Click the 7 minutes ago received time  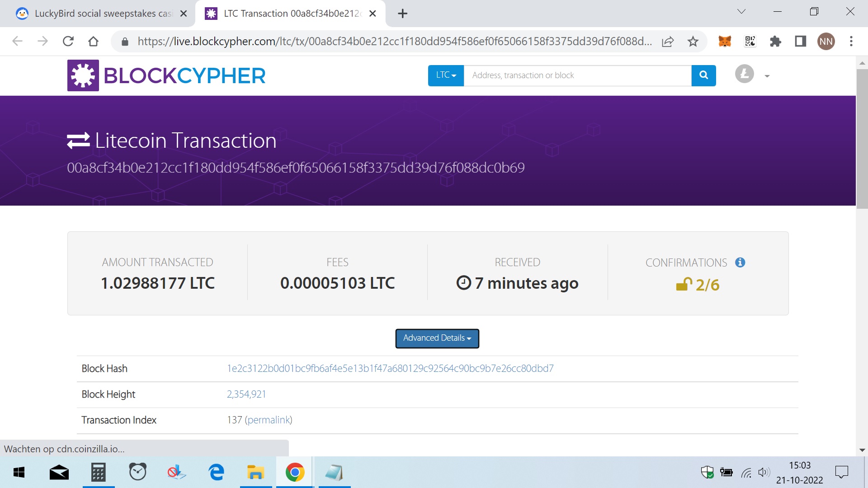tap(526, 283)
